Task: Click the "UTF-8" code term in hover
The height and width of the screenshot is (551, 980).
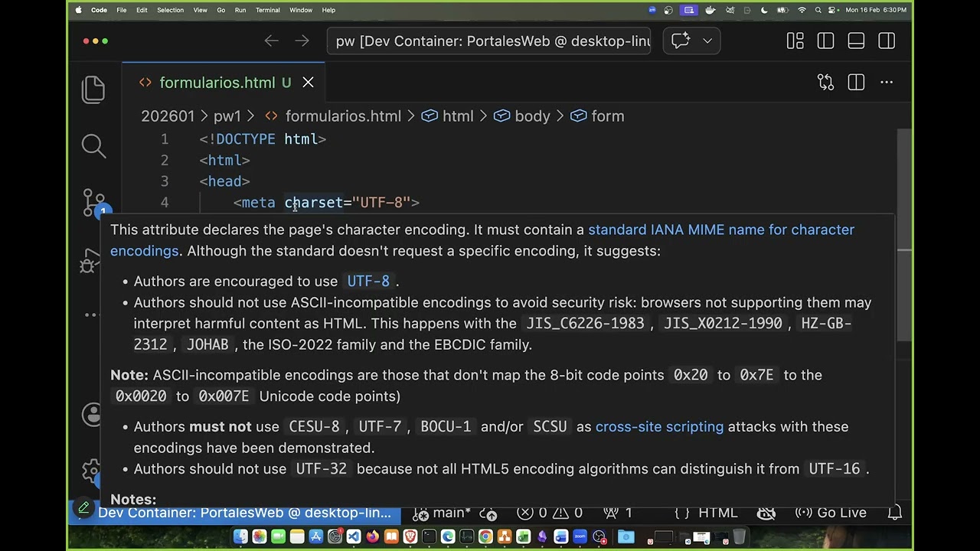Action: coord(368,282)
